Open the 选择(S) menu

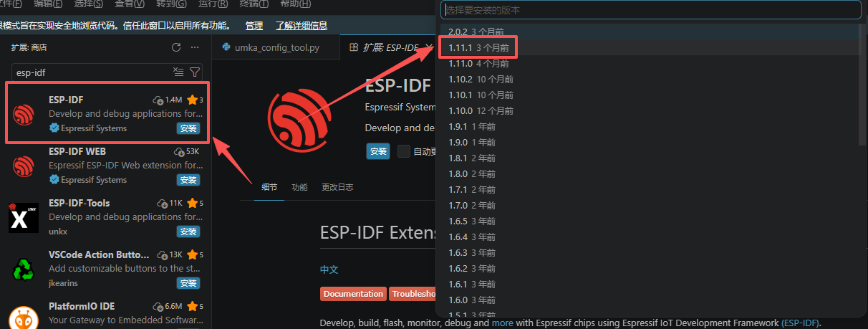pos(88,4)
